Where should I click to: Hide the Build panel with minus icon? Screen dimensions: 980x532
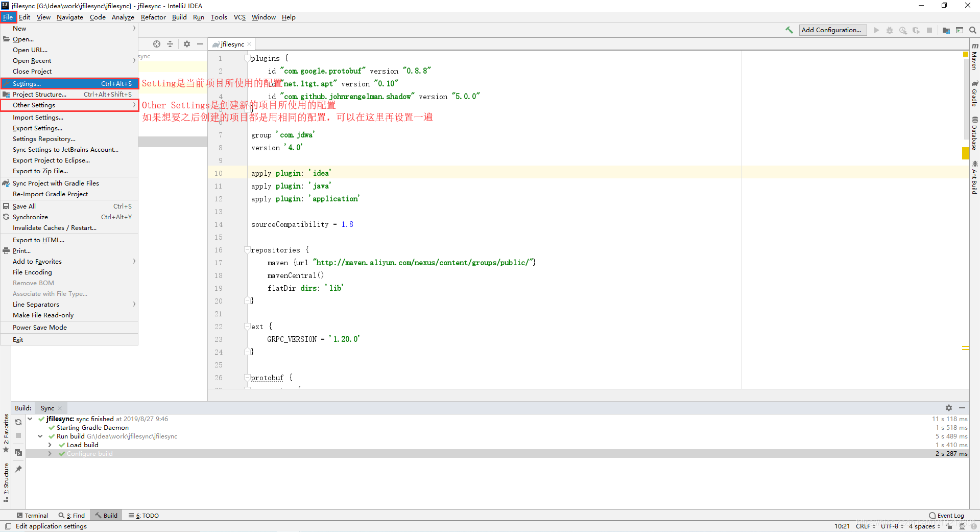962,408
